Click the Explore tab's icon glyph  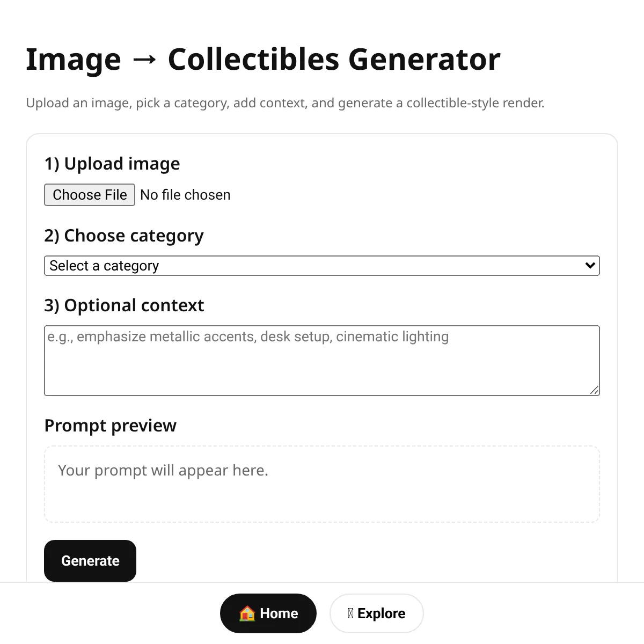pos(350,613)
